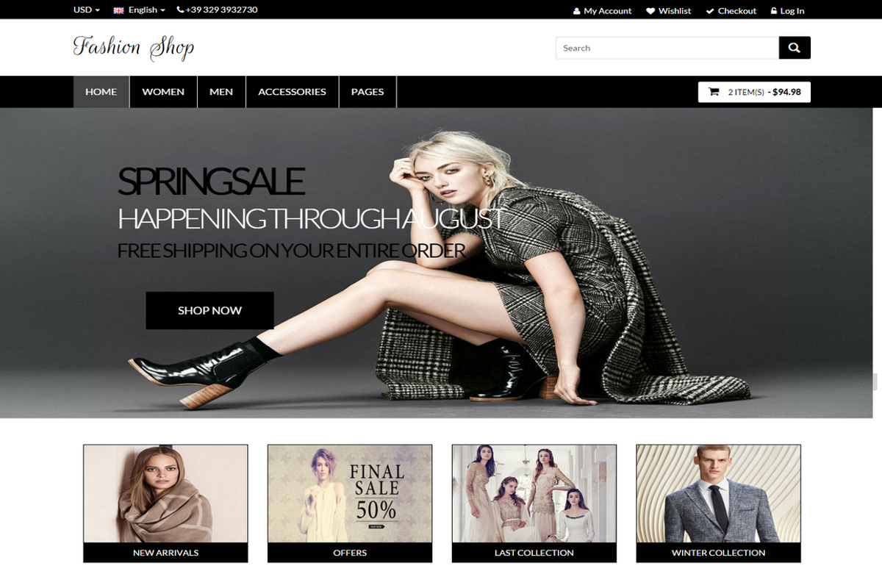This screenshot has height=588, width=882.
Task: Click the phone number +39 329 3932730
Action: pyautogui.click(x=221, y=10)
